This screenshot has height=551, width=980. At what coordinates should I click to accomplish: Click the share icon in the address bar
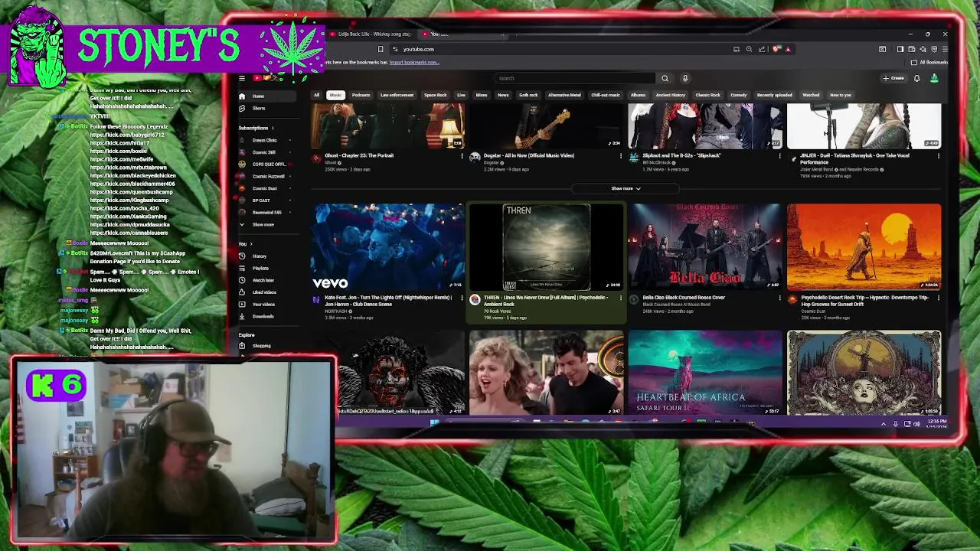762,49
